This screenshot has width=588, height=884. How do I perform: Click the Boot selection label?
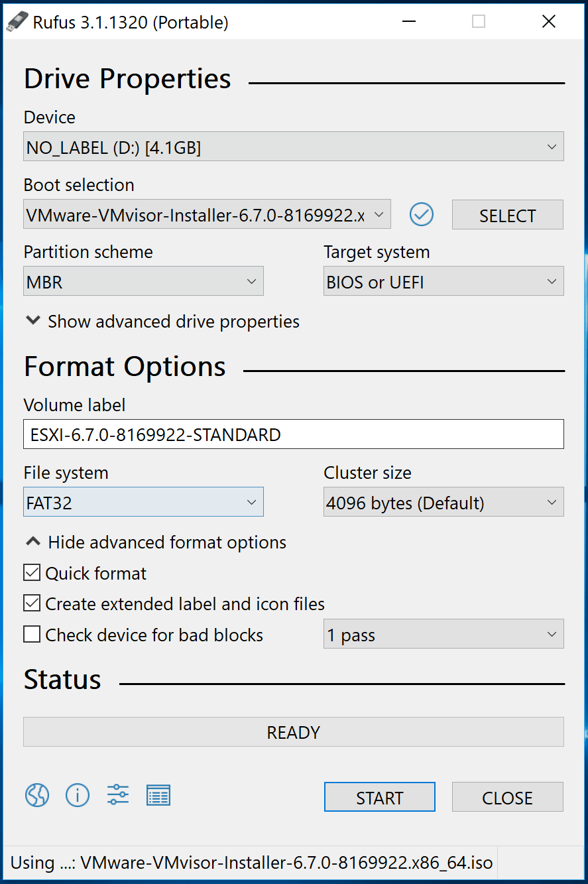coord(79,185)
